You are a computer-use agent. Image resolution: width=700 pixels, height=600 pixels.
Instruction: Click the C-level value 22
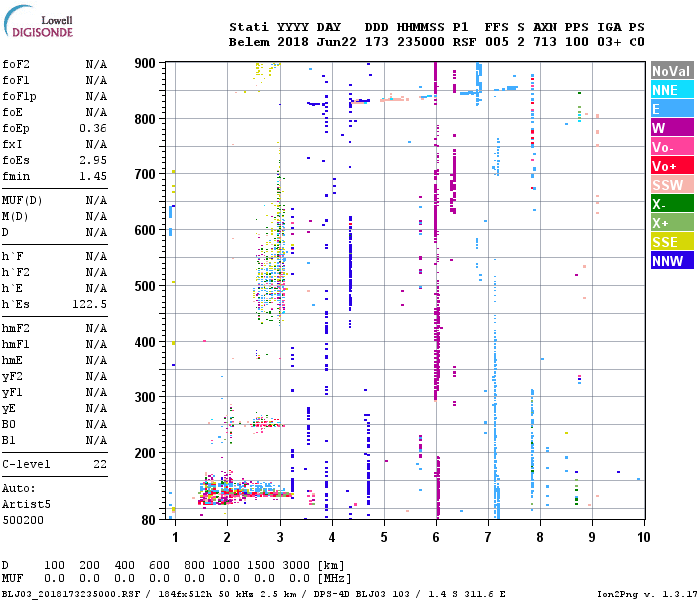100,464
